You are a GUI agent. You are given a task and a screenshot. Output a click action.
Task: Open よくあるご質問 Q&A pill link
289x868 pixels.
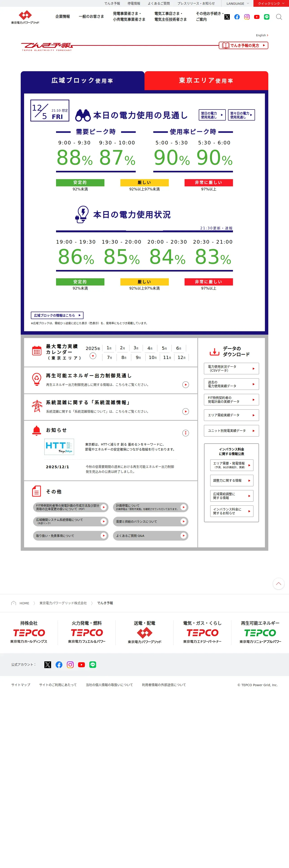[x=150, y=536]
